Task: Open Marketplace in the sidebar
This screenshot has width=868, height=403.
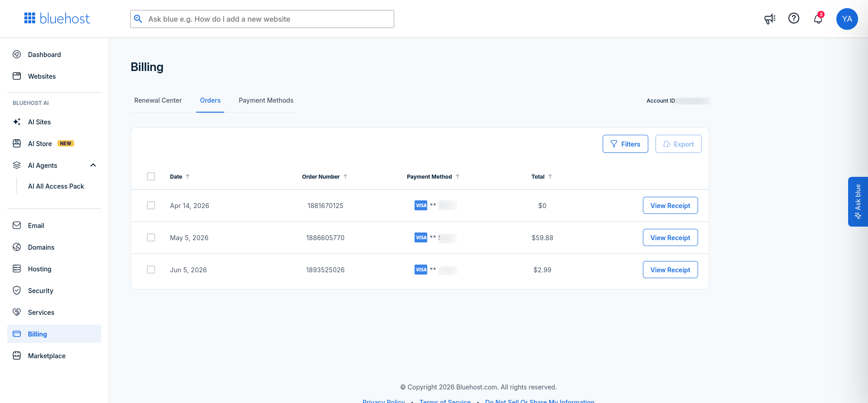Action: tap(54, 356)
